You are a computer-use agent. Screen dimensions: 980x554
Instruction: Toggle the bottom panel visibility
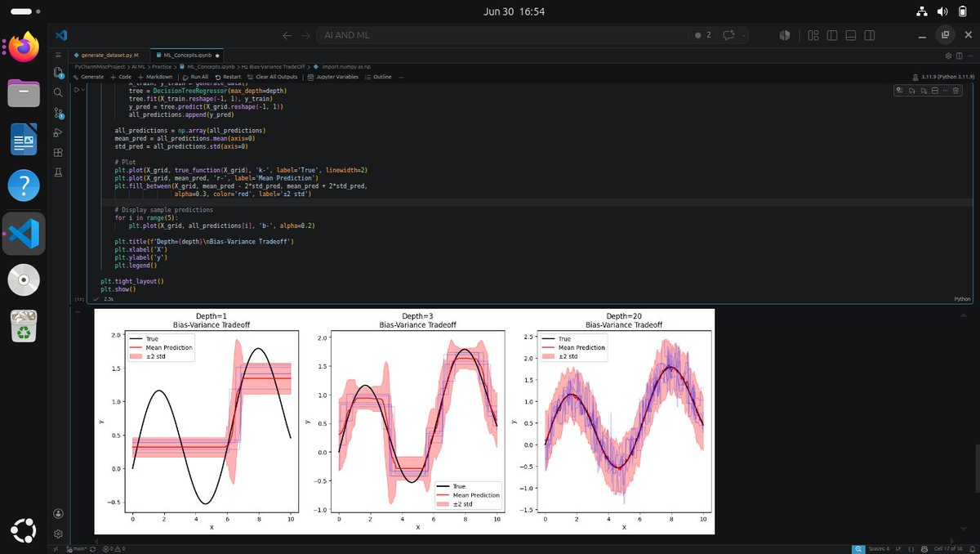(x=851, y=35)
